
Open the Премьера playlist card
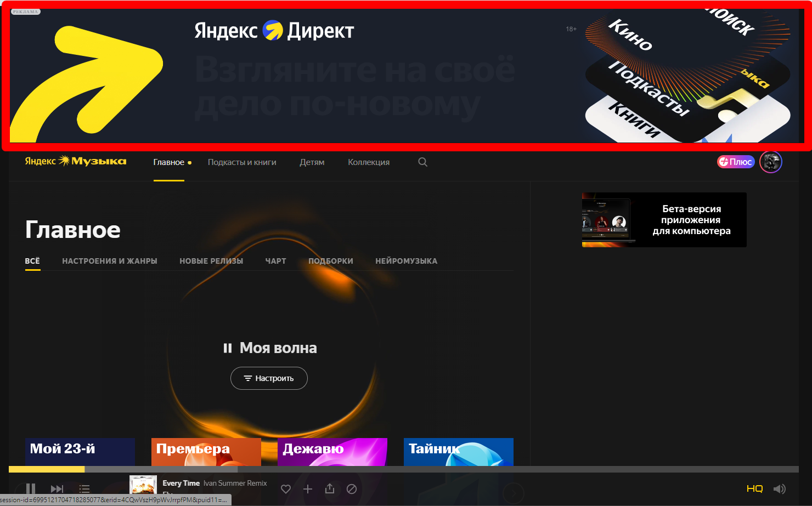click(206, 452)
